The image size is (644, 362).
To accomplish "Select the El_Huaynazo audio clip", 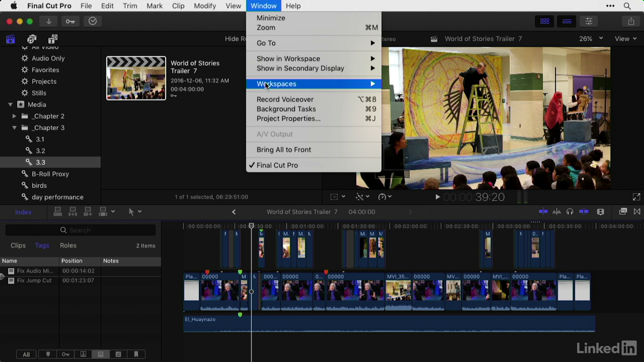I will 389,324.
